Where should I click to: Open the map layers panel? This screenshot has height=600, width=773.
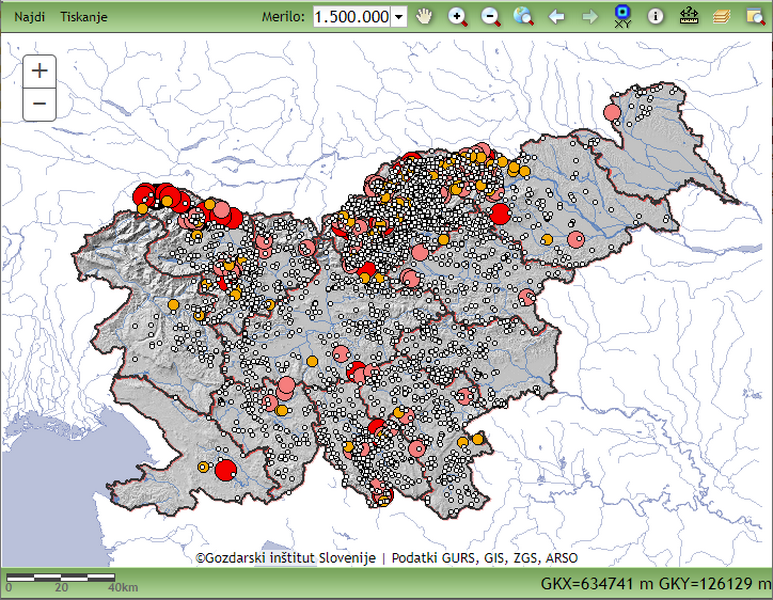click(721, 17)
